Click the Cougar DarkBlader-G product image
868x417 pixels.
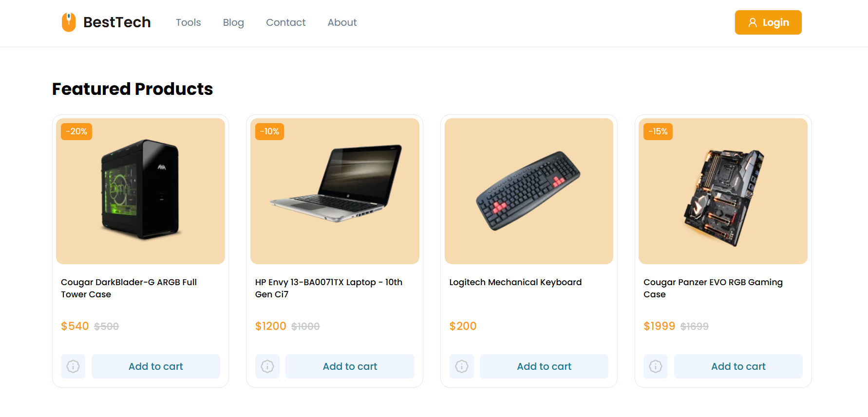point(140,191)
